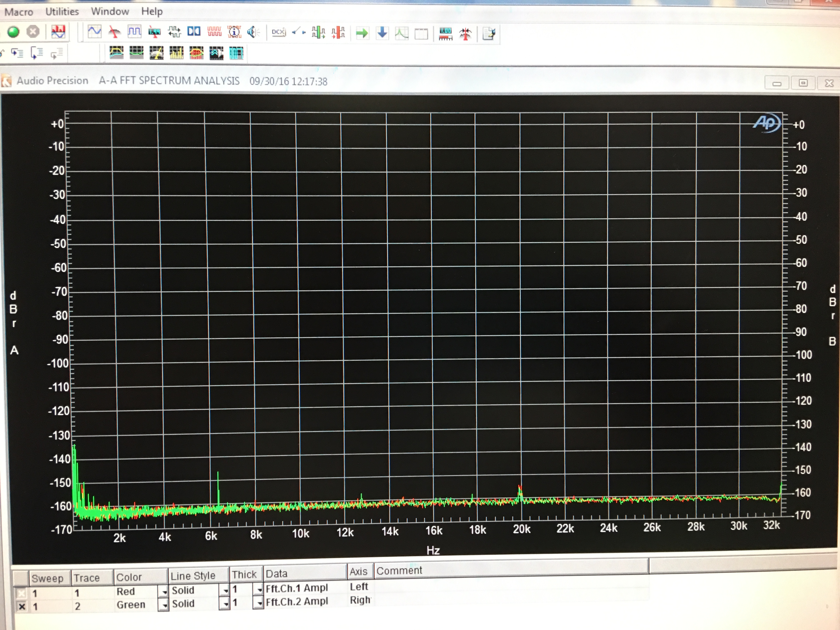840x630 pixels.
Task: Open the sine wave generator panel icon
Action: 94,31
